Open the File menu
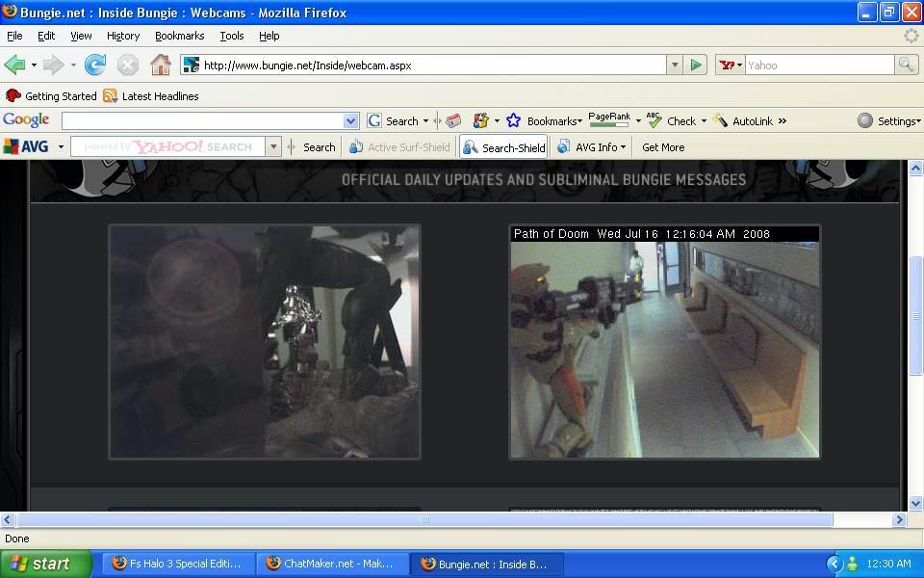This screenshot has width=924, height=578. point(14,36)
